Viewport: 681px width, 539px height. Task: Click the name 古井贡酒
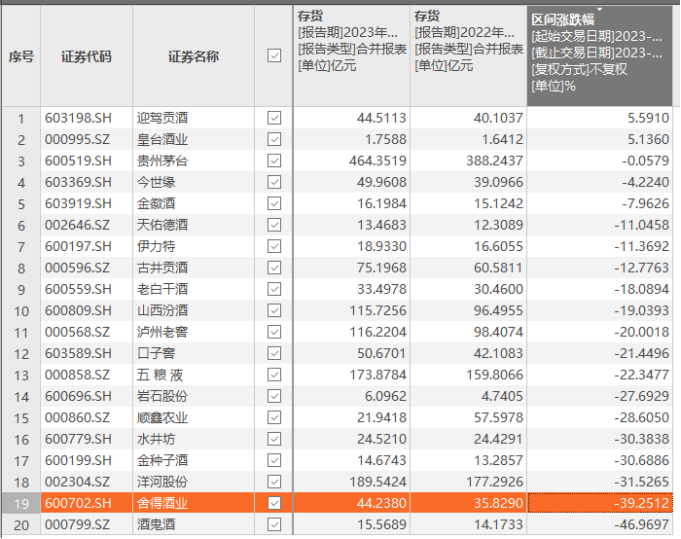(162, 268)
